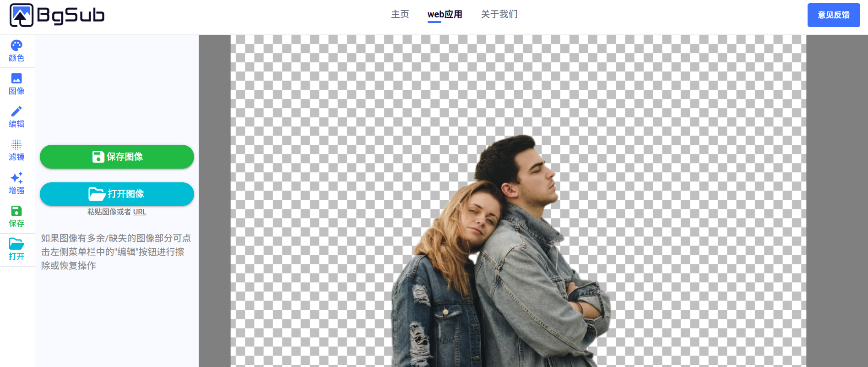Select the web应用 nav tab

tap(445, 14)
